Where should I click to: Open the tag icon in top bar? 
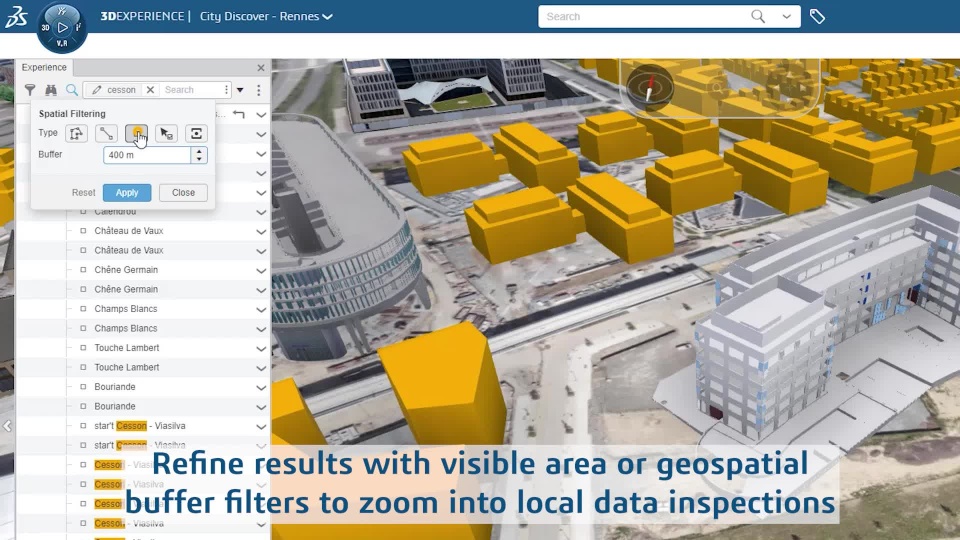pos(817,17)
